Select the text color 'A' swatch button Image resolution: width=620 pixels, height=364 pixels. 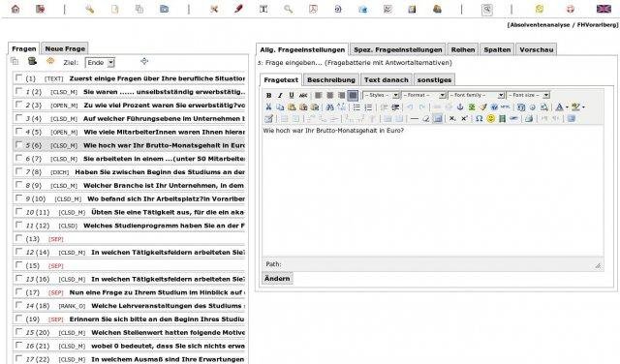pos(559,107)
